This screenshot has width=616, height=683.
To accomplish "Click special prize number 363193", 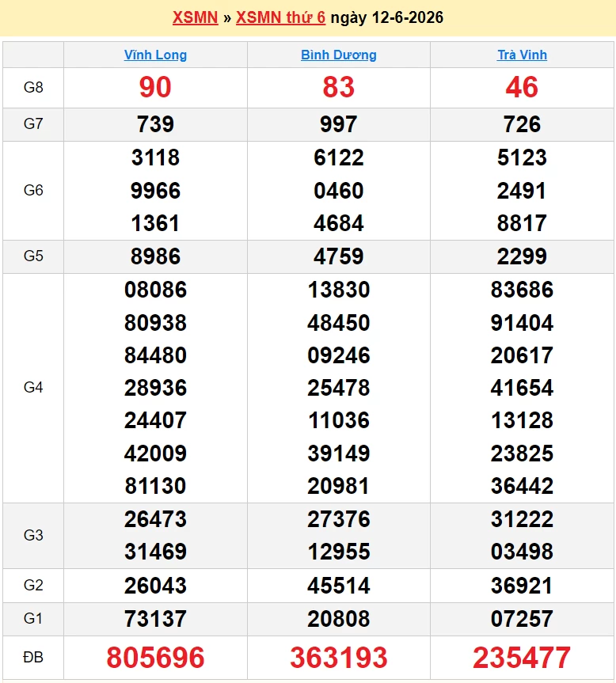I will click(339, 658).
